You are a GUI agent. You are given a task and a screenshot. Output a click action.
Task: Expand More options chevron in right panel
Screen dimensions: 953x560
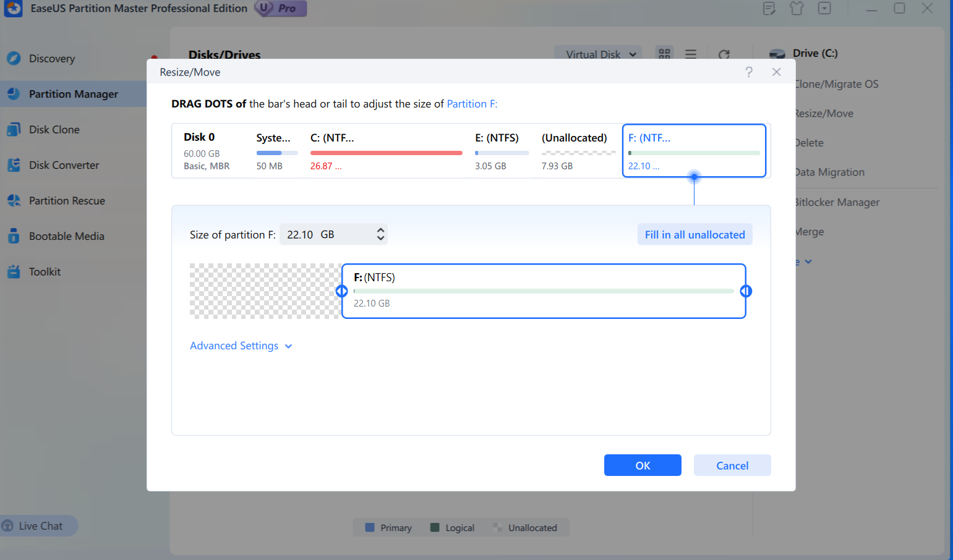808,261
